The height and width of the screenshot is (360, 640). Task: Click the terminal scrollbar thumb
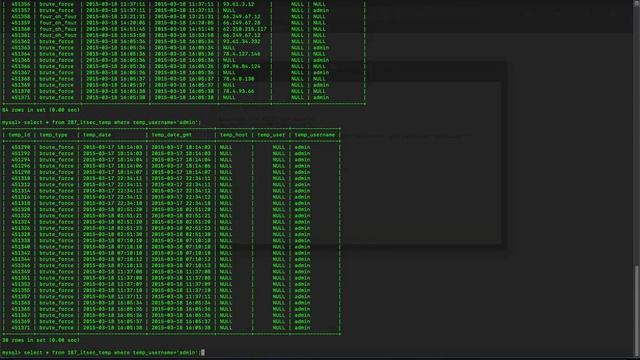pos(637,310)
